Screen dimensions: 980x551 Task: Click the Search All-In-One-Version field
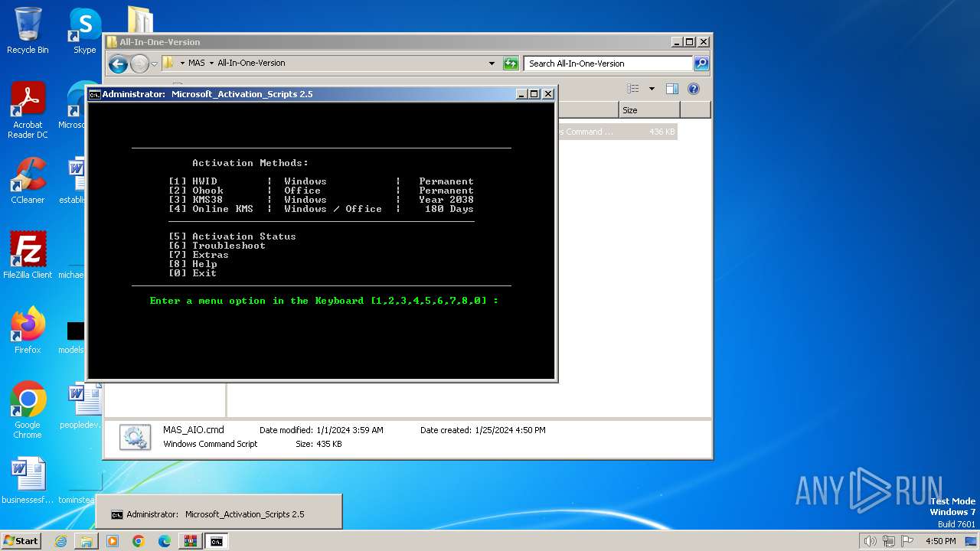point(608,64)
